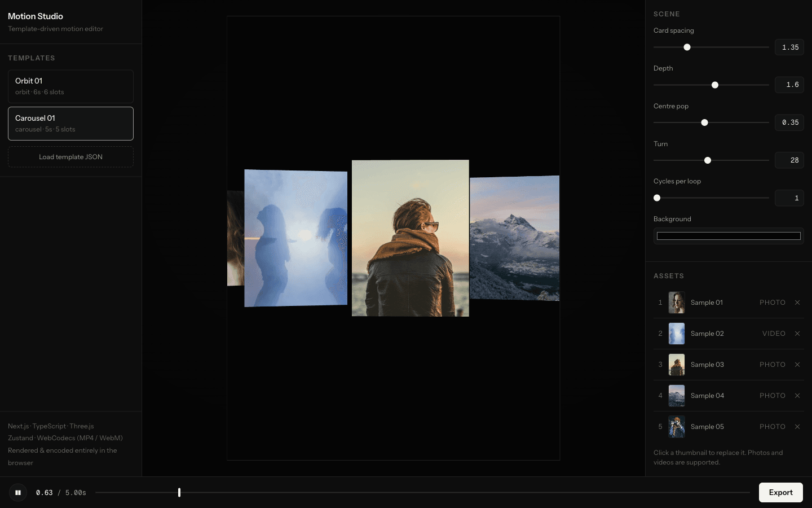Click the PHOTO label on Sample 01
Image resolution: width=812 pixels, height=508 pixels.
(x=773, y=303)
